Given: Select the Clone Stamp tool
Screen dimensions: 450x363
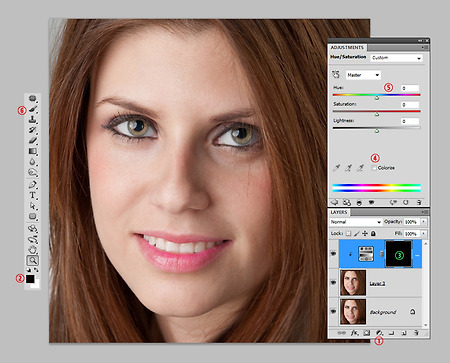Looking at the screenshot, I should [33, 119].
